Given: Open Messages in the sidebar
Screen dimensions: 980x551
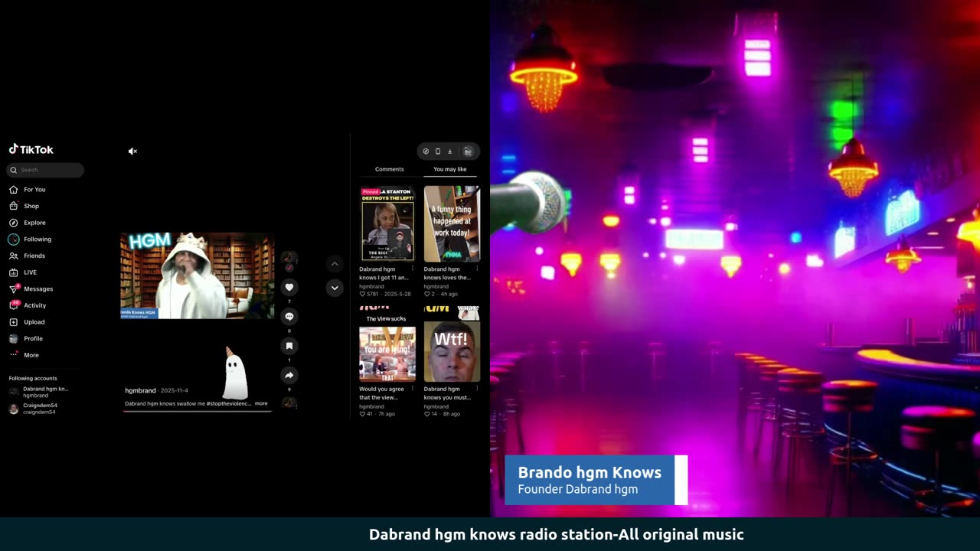Looking at the screenshot, I should click(x=31, y=289).
